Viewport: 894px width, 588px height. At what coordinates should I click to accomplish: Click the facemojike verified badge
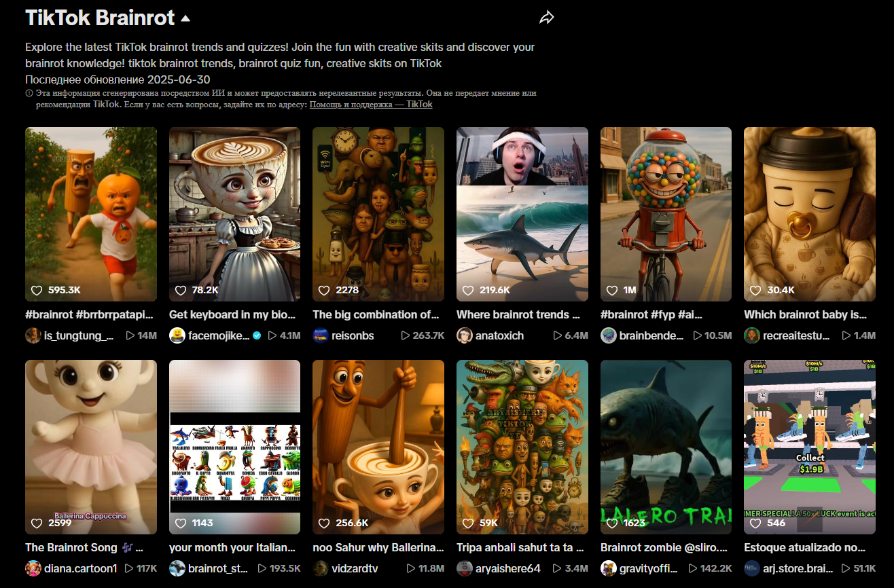pos(257,335)
